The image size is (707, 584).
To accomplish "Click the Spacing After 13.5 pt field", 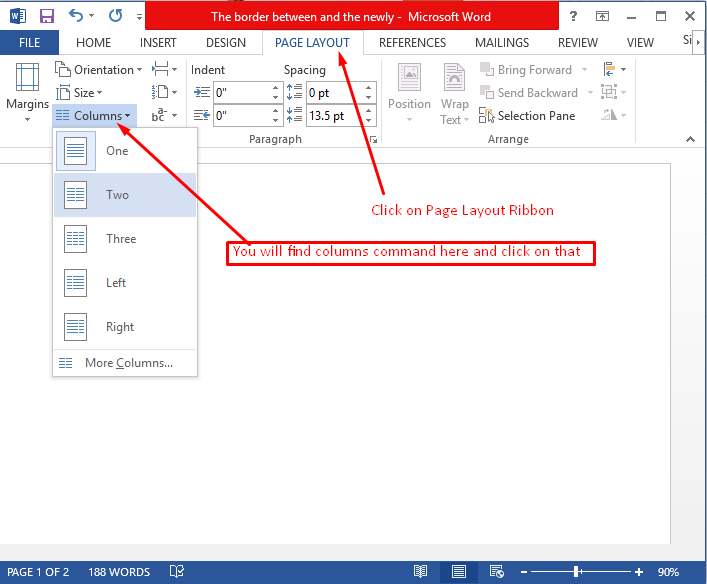I will tap(335, 116).
